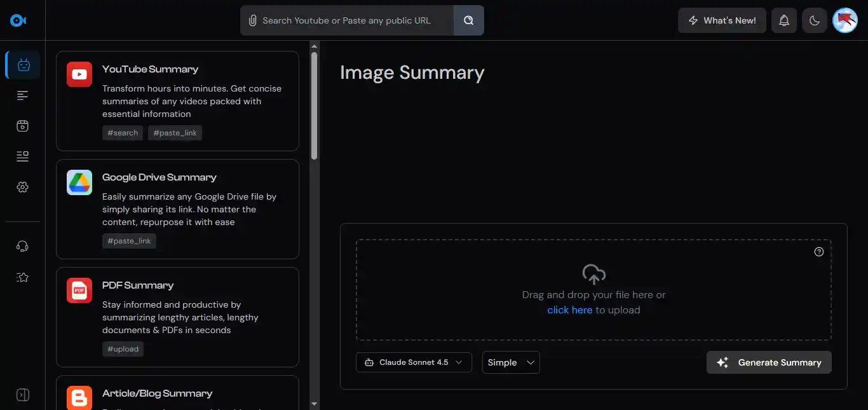Viewport: 868px width, 410px height.
Task: Expand the sidebar panel toggle
Action: [x=23, y=395]
